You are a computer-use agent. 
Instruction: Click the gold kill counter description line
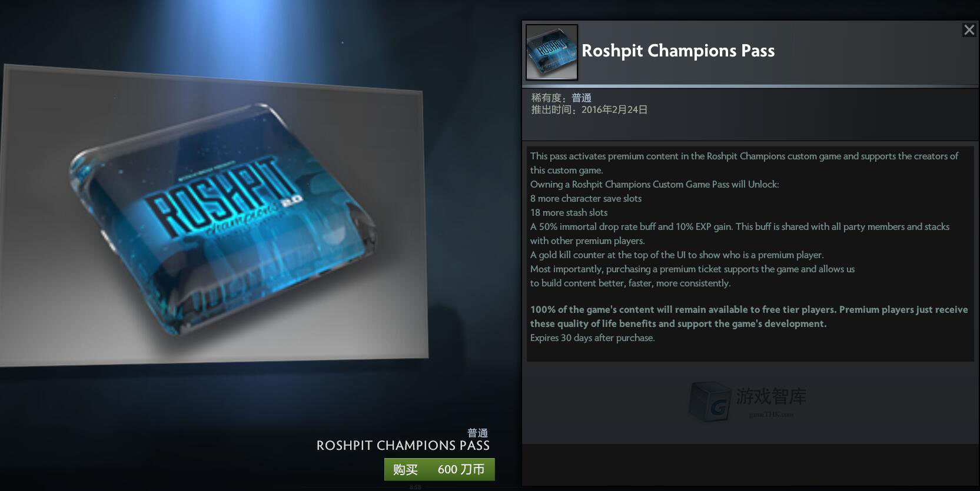point(676,255)
